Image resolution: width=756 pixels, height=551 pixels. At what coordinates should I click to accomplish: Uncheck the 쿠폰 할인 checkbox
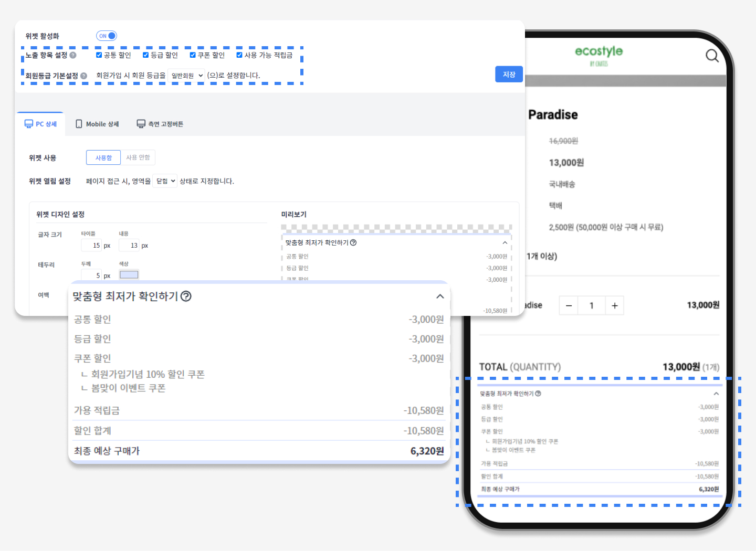(x=193, y=55)
